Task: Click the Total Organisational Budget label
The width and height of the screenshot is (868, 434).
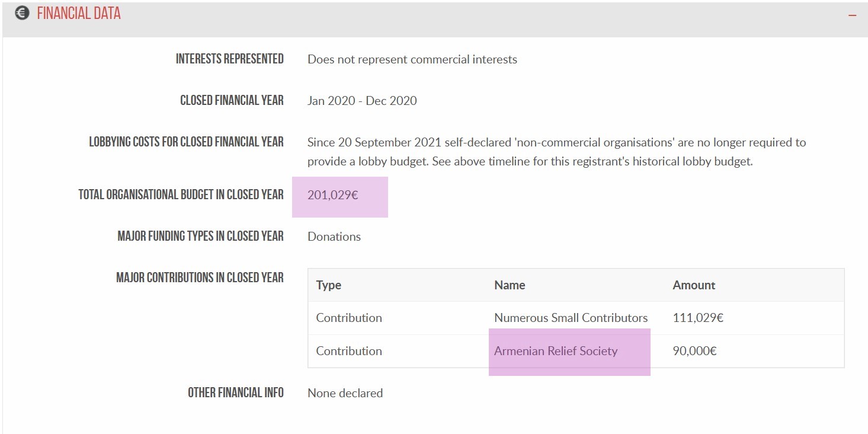Action: coord(181,194)
